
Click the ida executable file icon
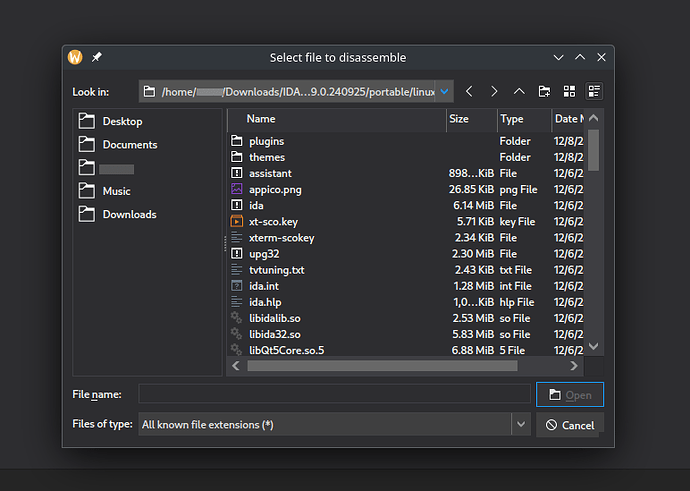237,205
